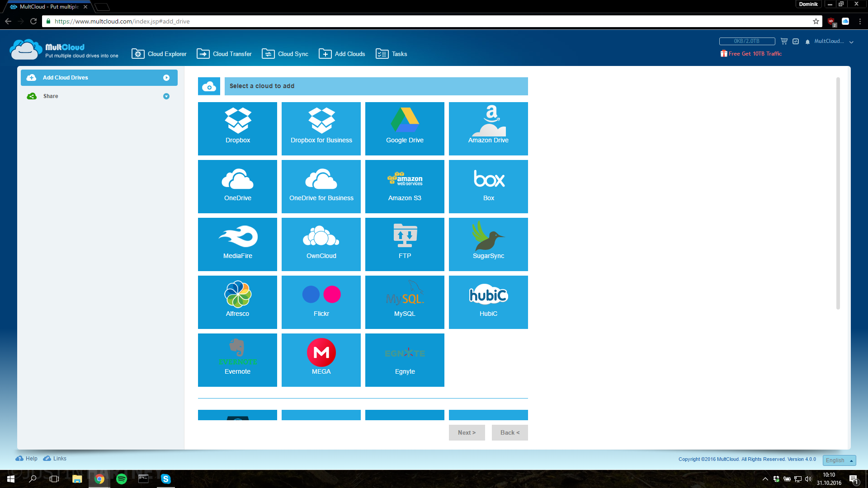This screenshot has width=868, height=488.
Task: Expand the Add Cloud Drives panel arrow
Action: pos(166,78)
